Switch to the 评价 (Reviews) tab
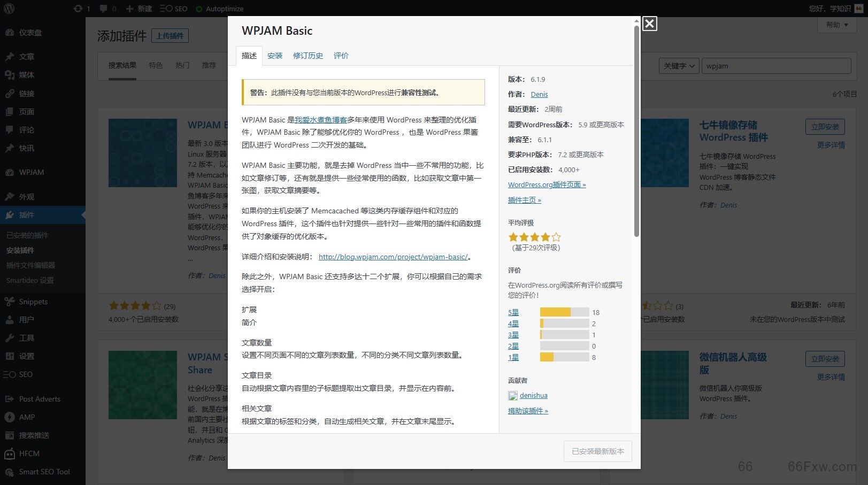The width and height of the screenshot is (868, 485). pos(341,55)
